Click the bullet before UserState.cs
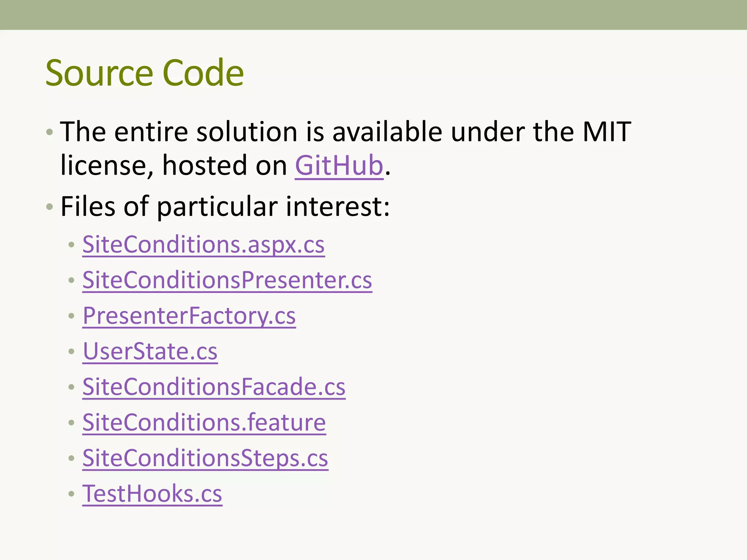This screenshot has width=747, height=560. tap(71, 351)
